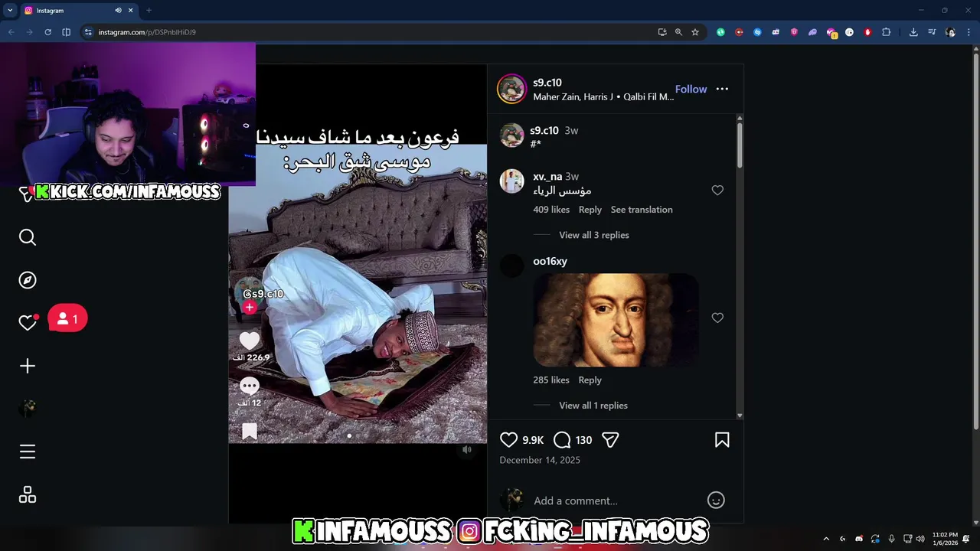Open the system volume icon
Viewport: 980px width, 551px height.
[x=920, y=539]
